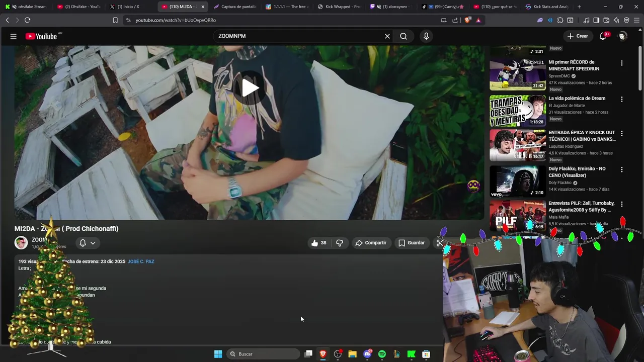Click the video title MI2DA text
This screenshot has width=644, height=362.
coord(66,229)
